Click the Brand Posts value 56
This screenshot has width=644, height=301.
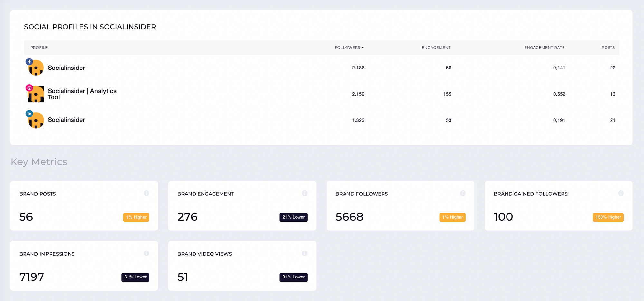coord(26,217)
